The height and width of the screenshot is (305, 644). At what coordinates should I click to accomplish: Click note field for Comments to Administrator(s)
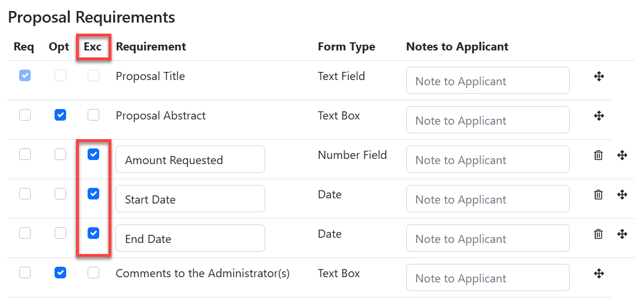pyautogui.click(x=487, y=278)
